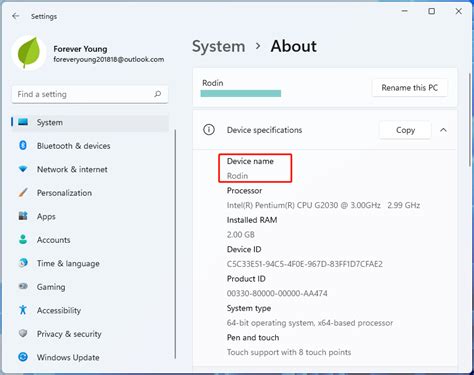Click the info icon beside Device specifications

tap(209, 130)
